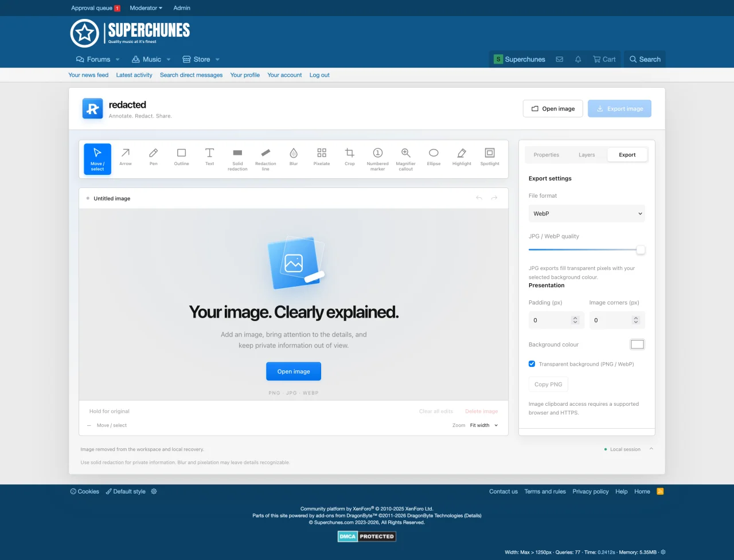This screenshot has height=560, width=734.
Task: Click the header Open image button
Action: pos(553,109)
